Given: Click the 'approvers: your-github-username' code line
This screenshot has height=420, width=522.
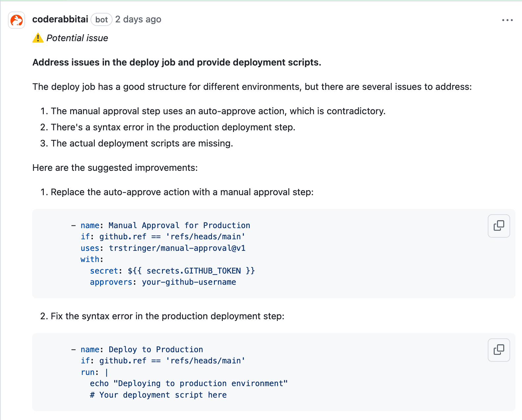Looking at the screenshot, I should (163, 282).
